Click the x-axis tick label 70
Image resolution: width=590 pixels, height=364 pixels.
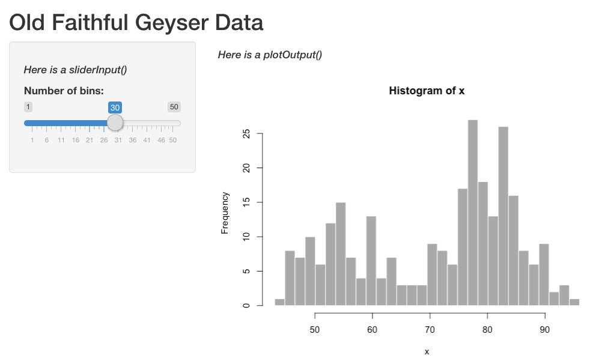pos(430,330)
